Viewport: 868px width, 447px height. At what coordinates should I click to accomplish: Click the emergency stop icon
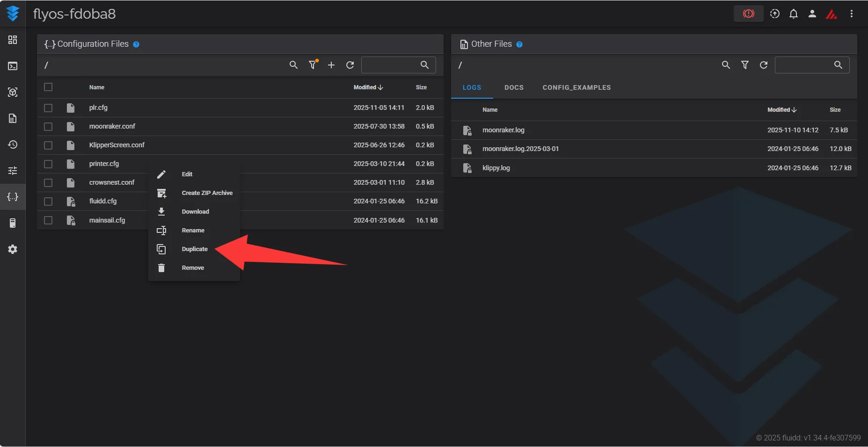click(748, 14)
